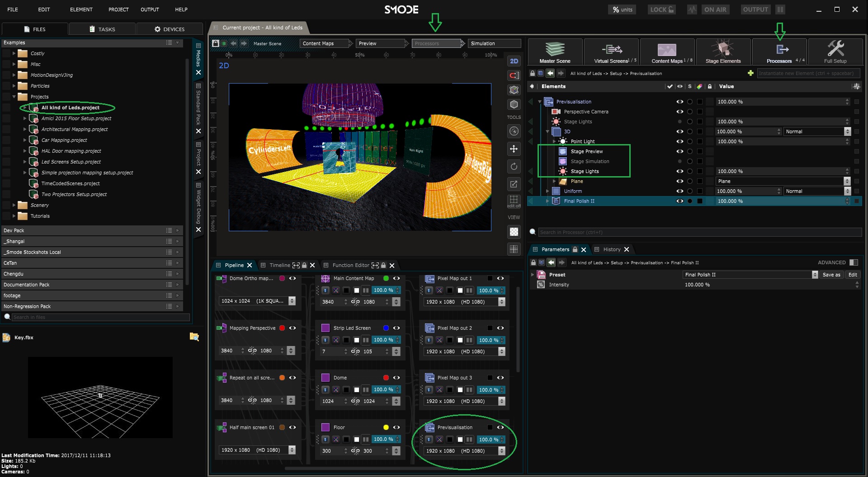Screen dimensions: 868x477
Task: Click the Pixel Map out 1 node icon
Action: pyautogui.click(x=430, y=278)
